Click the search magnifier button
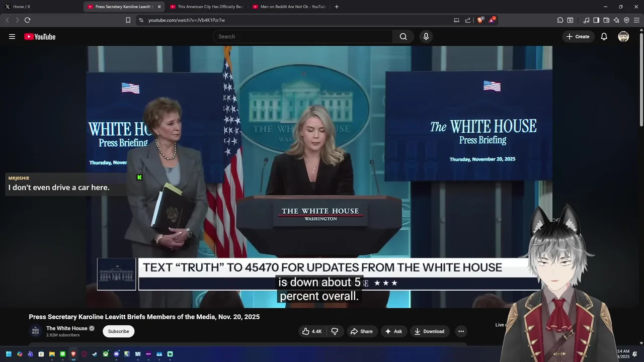Screen dimensions: 644x362 coord(403,37)
